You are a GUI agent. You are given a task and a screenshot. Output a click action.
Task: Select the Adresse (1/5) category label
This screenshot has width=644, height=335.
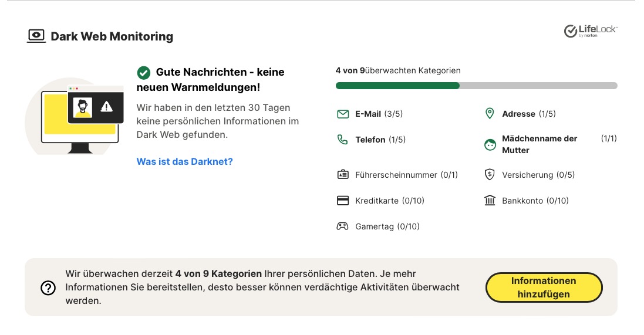pos(528,114)
